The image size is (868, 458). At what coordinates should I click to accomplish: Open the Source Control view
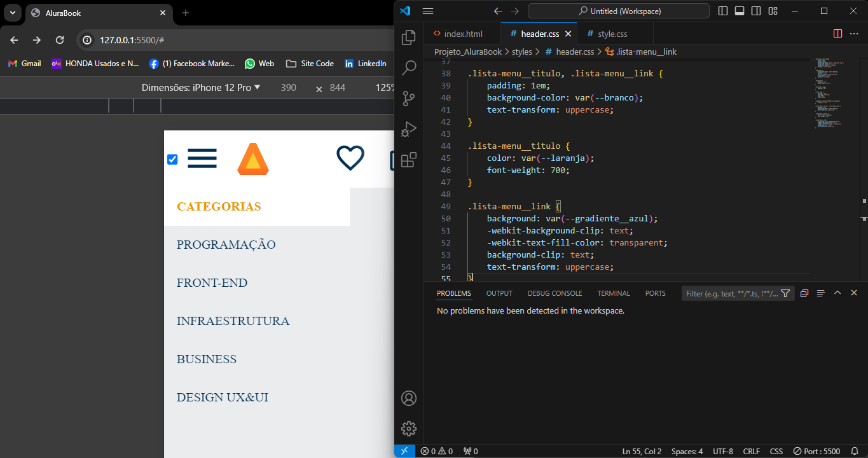(409, 99)
